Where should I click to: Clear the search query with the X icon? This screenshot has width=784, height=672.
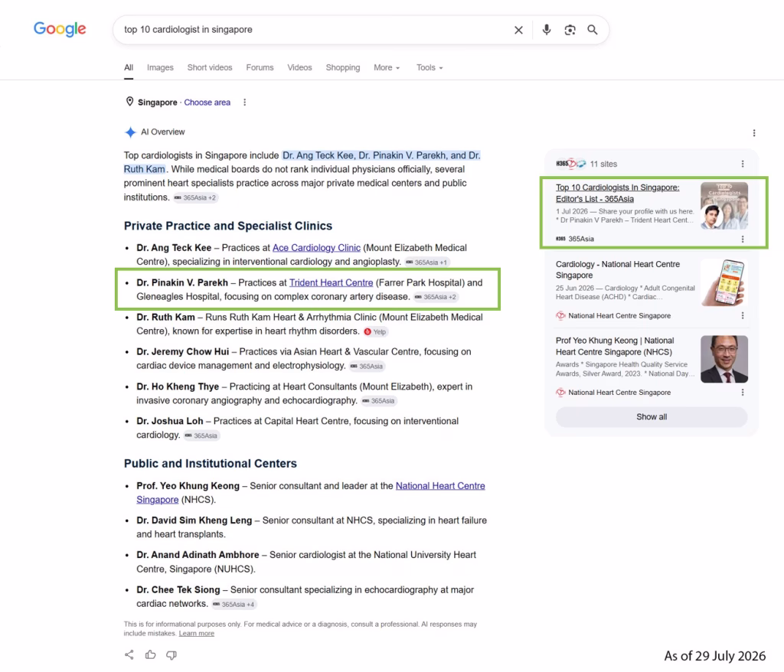518,30
